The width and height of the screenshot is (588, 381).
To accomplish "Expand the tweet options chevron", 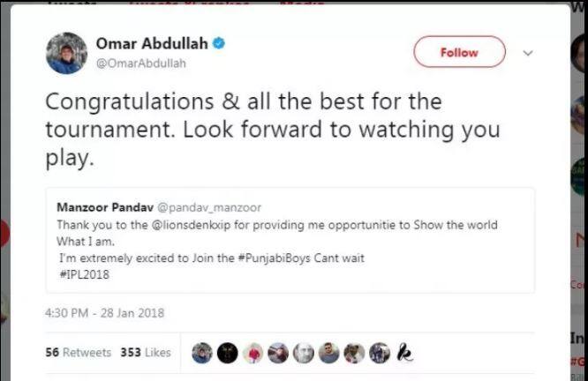I will click(x=528, y=53).
